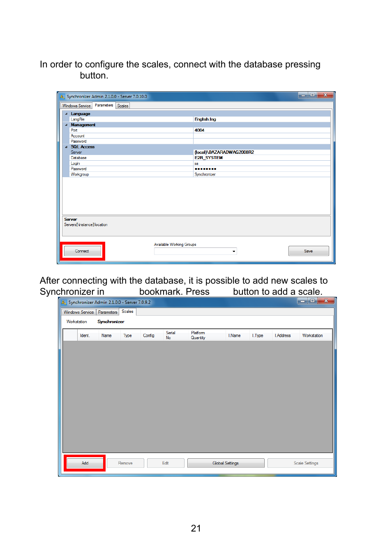
Task: Click the Remove button
Action: 125,463
